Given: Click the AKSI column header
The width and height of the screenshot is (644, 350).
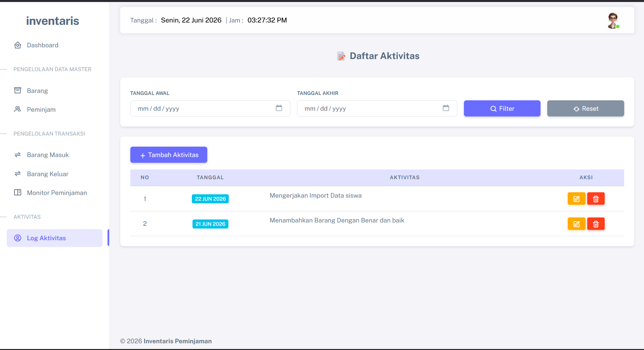Looking at the screenshot, I should [586, 178].
